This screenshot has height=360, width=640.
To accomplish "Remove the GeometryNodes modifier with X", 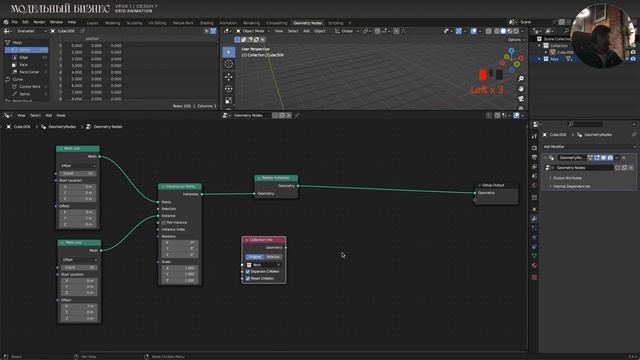I will pos(624,158).
